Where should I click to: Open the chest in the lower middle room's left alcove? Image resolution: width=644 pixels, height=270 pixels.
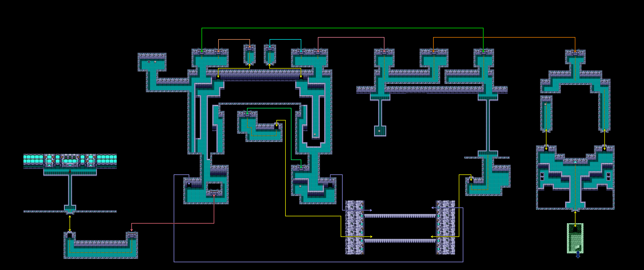[x=300, y=186]
